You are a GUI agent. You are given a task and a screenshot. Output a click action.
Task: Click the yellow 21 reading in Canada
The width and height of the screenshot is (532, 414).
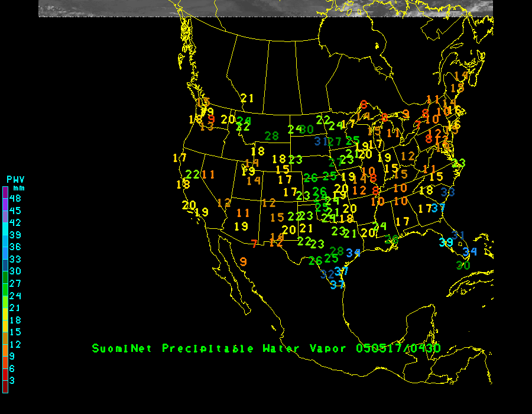247,99
